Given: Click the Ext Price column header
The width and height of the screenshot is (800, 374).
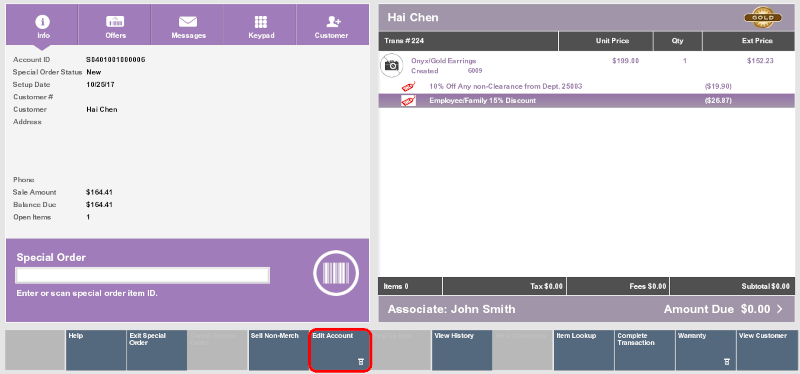Looking at the screenshot, I should click(x=749, y=41).
